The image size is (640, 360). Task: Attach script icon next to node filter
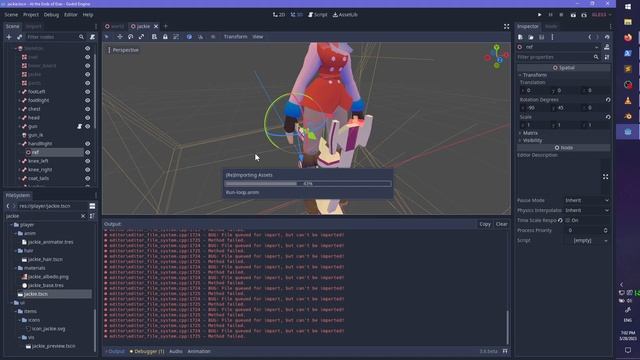[x=92, y=37]
